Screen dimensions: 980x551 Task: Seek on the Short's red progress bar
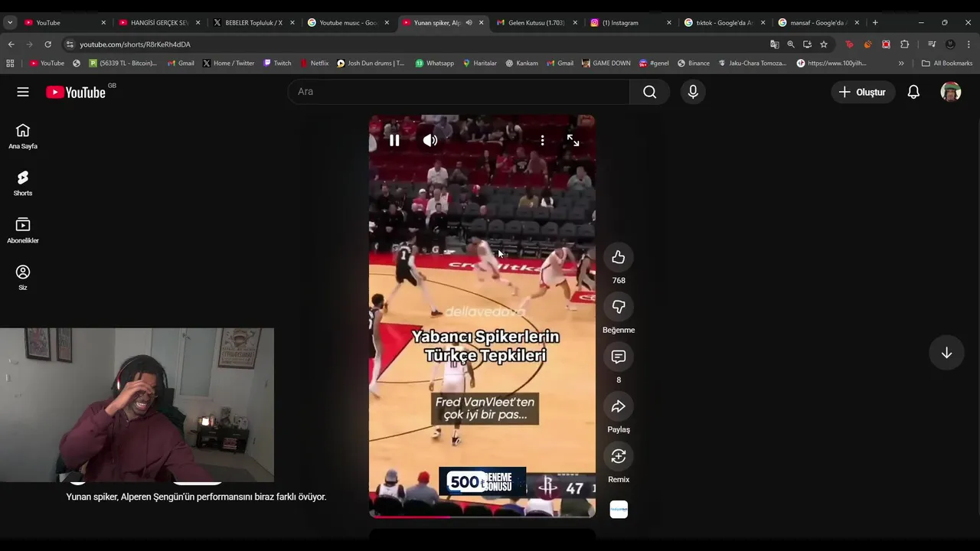click(x=482, y=517)
